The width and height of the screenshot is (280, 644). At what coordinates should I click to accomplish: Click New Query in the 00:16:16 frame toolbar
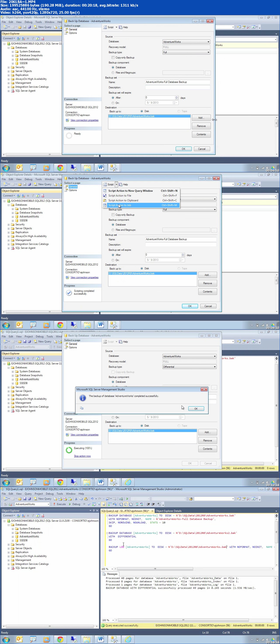click(x=43, y=499)
